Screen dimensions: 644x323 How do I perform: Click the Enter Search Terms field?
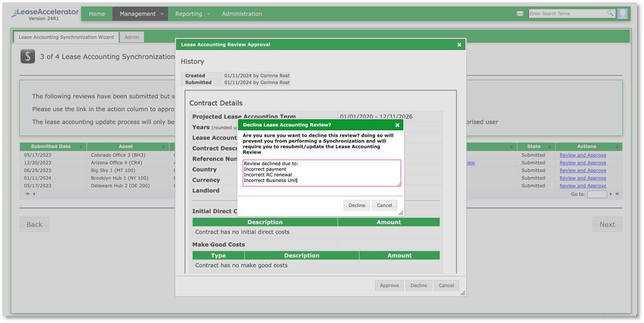[x=568, y=13]
